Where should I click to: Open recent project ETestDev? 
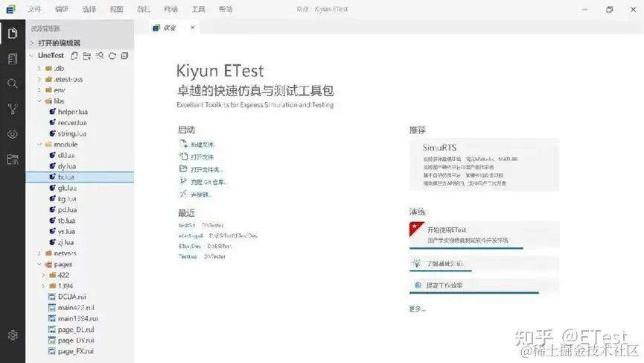coord(190,246)
